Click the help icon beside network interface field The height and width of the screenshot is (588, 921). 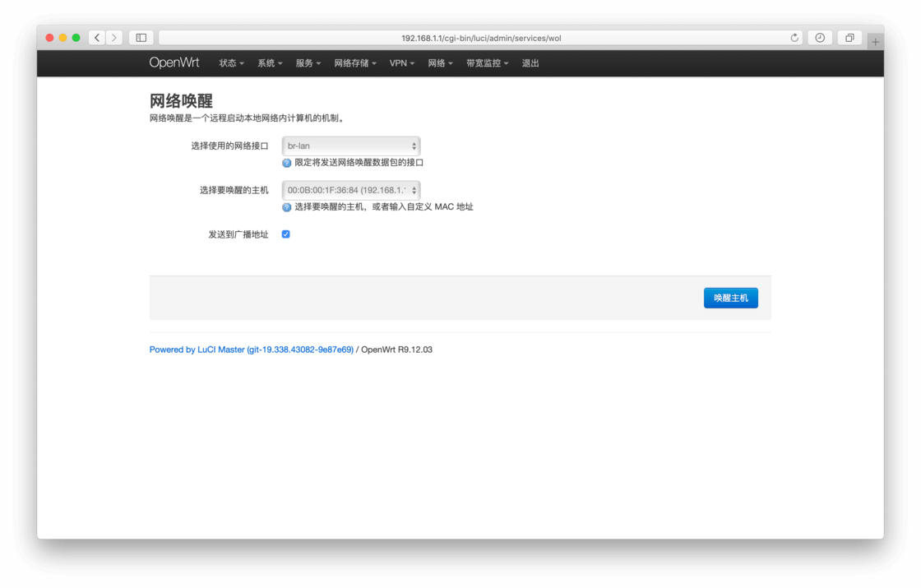(286, 163)
